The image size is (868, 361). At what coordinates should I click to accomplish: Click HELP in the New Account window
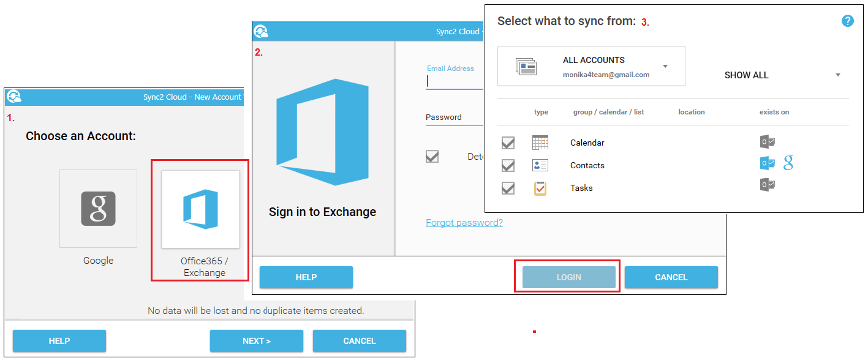point(59,341)
